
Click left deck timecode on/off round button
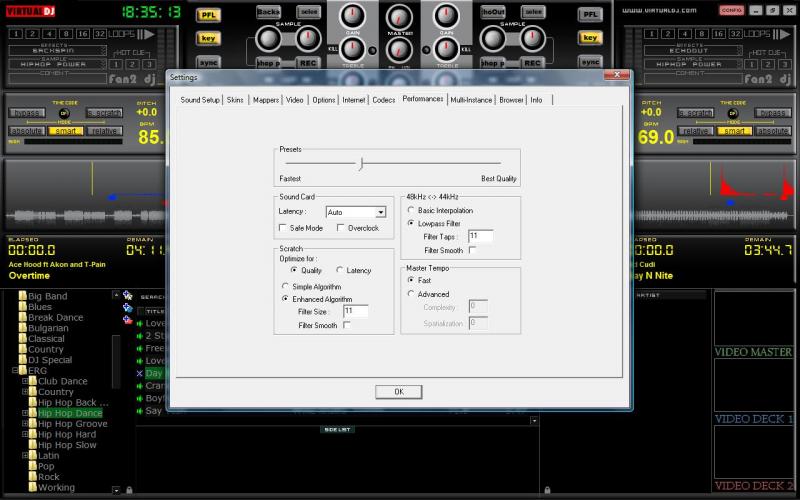pos(64,113)
